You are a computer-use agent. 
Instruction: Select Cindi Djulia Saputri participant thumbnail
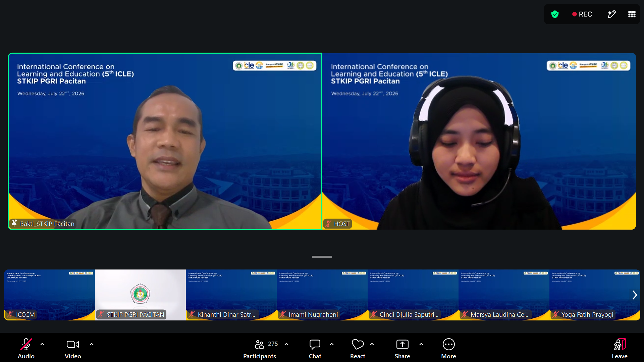coord(413,295)
